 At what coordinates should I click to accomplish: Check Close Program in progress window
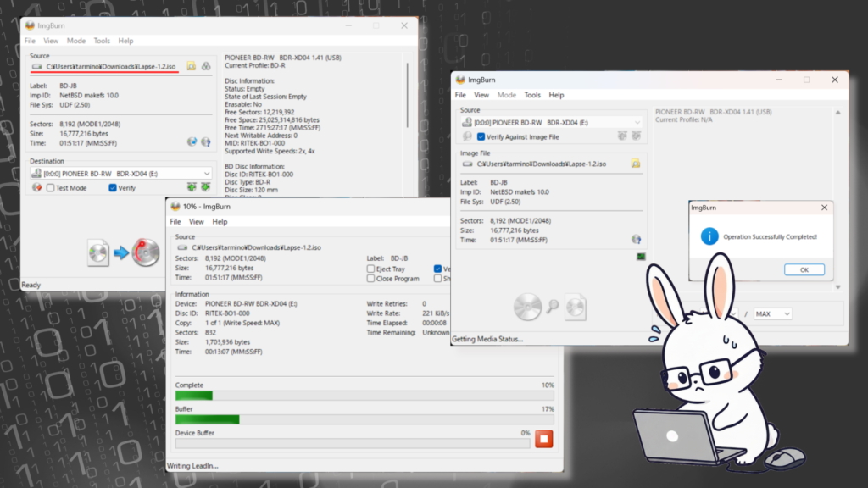click(370, 279)
